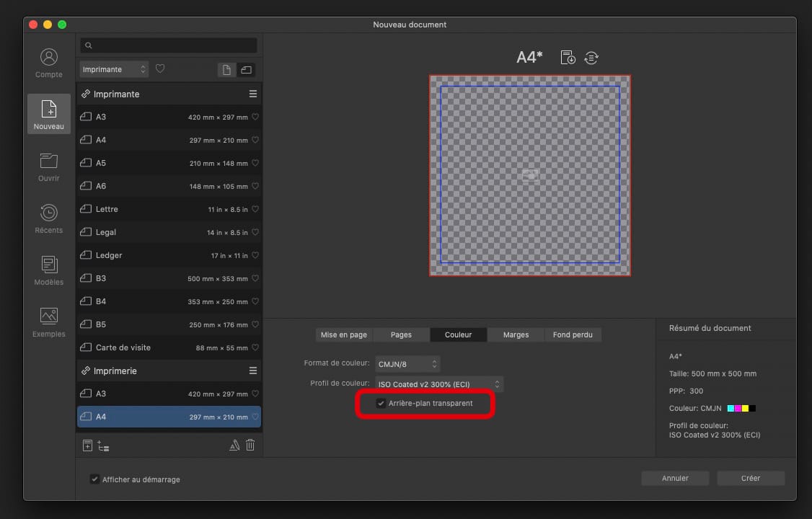Select the B3 500 mm × 353 mm preset
Image resolution: width=812 pixels, height=519 pixels.
[x=169, y=278]
